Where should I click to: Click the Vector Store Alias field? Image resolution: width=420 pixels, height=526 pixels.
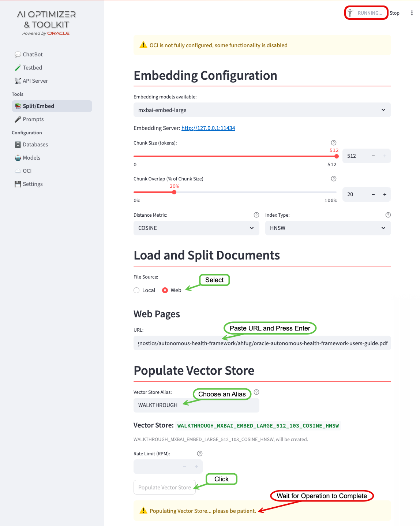click(x=196, y=405)
